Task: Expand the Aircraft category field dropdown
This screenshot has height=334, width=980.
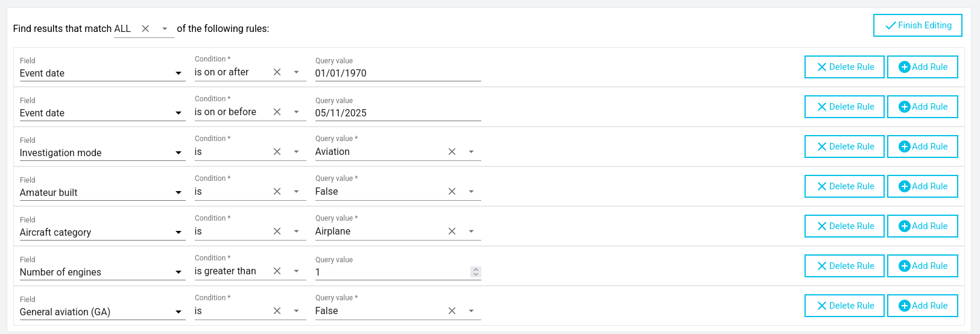Action: click(179, 233)
